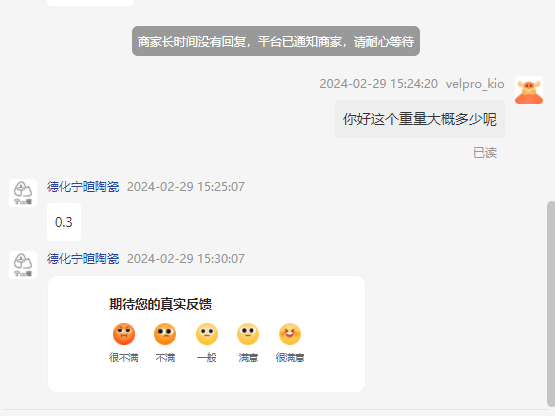Image resolution: width=555 pixels, height=416 pixels.
Task: Click the chat vertical scrollbar thumb
Action: pos(551,304)
